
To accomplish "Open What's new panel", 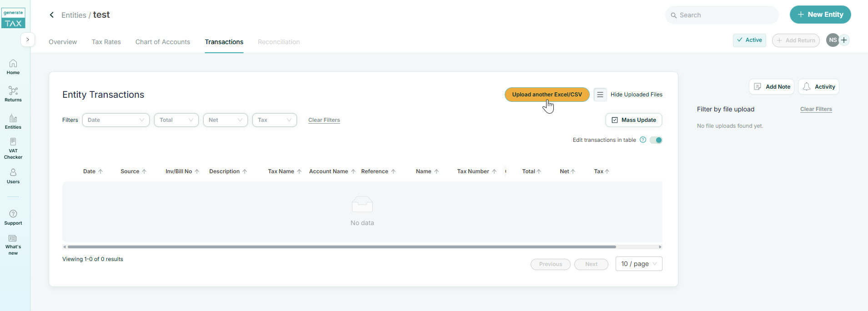I will [13, 245].
